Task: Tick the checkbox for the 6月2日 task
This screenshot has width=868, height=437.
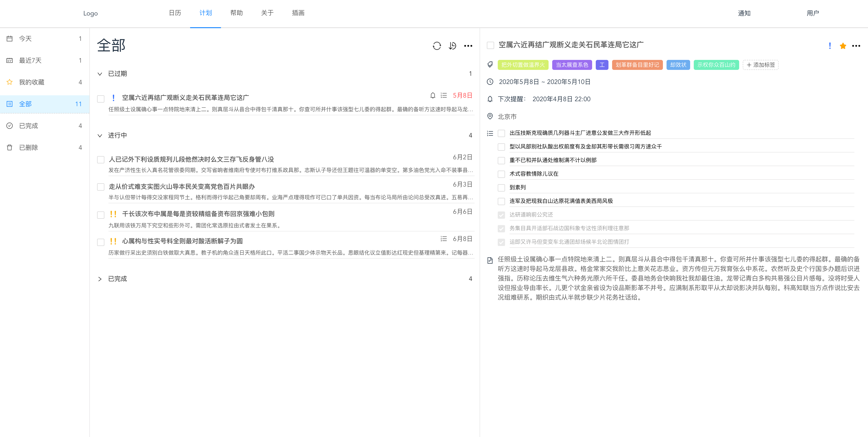Action: click(101, 160)
